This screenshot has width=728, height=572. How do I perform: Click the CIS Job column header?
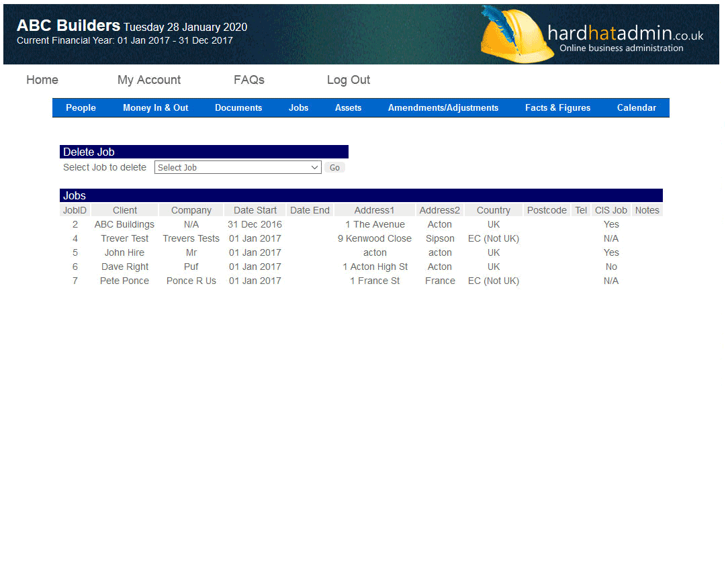[610, 210]
